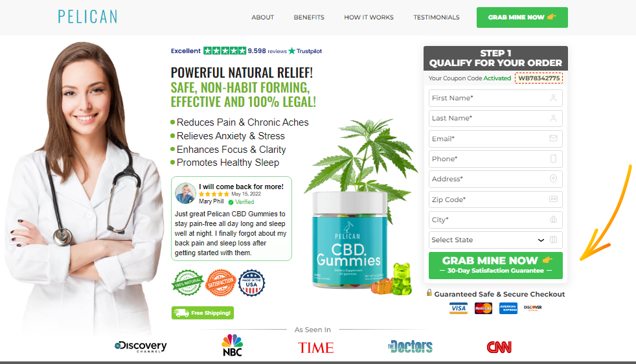
Task: Click the CNN logo
Action: 499,347
